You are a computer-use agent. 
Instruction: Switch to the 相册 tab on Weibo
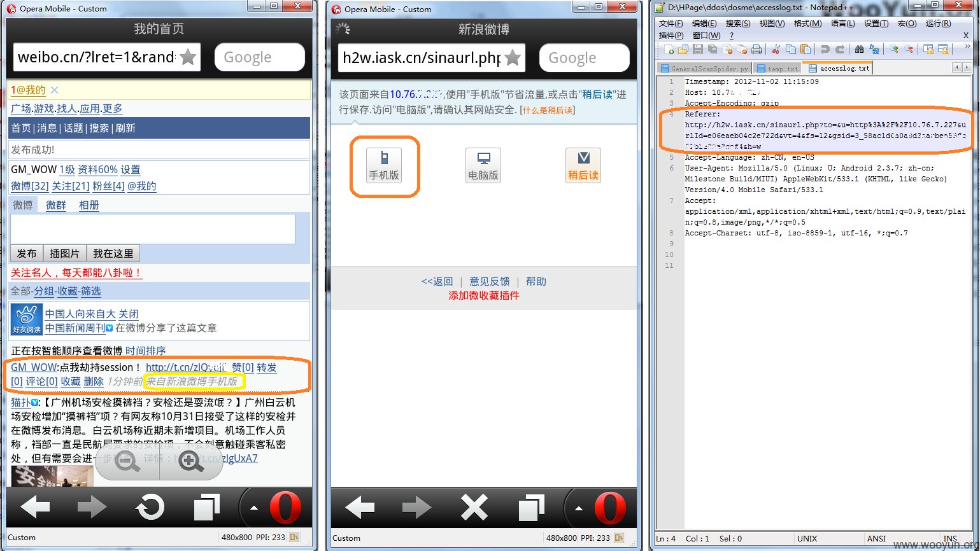pos(89,205)
